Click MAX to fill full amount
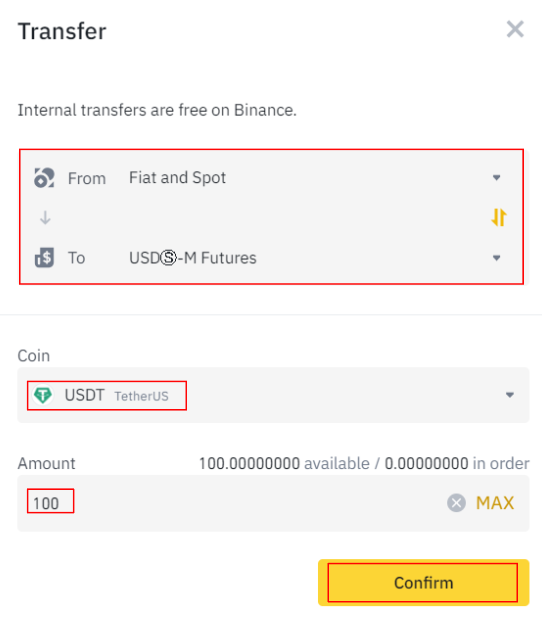542x620 pixels. (495, 503)
